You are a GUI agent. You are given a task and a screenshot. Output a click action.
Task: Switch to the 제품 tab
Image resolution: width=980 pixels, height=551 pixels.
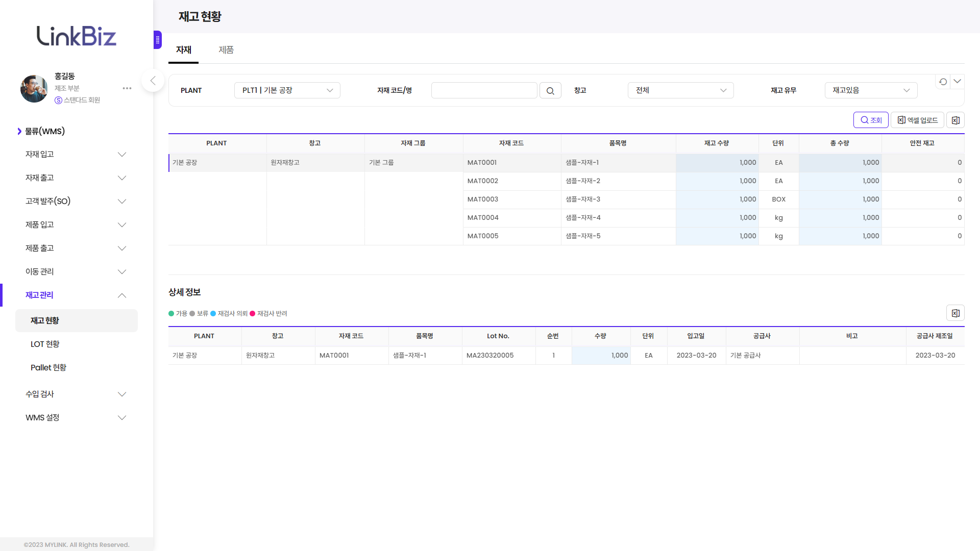click(x=226, y=50)
